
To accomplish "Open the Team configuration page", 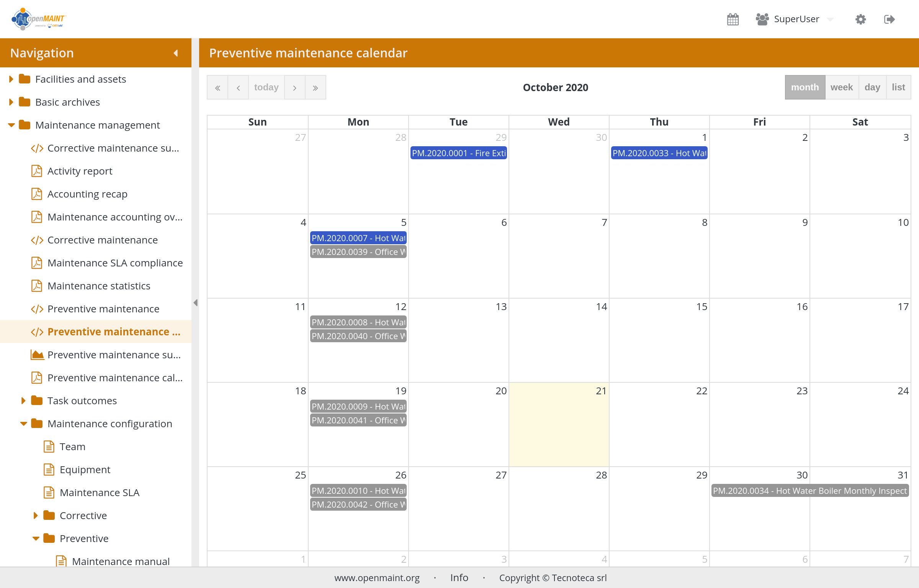I will point(72,447).
